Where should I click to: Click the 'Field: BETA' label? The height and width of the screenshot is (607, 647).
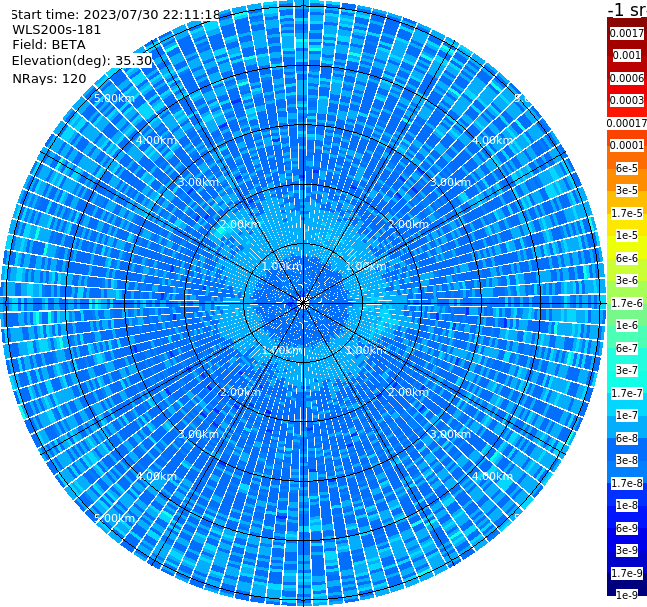pyautogui.click(x=49, y=45)
